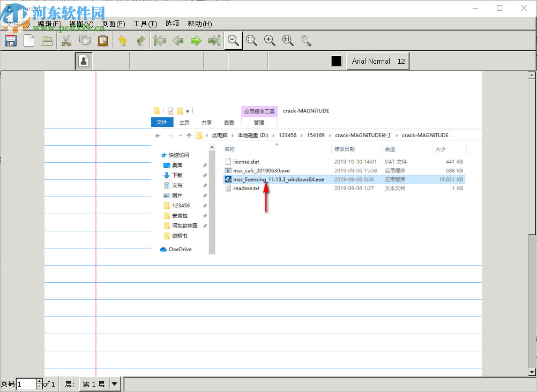Toggle the insert image tool button

[84, 61]
